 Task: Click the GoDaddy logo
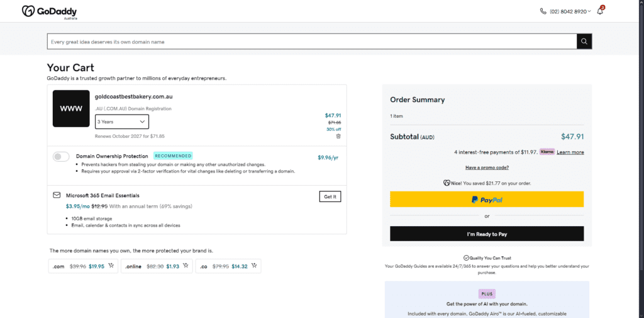[x=49, y=12]
